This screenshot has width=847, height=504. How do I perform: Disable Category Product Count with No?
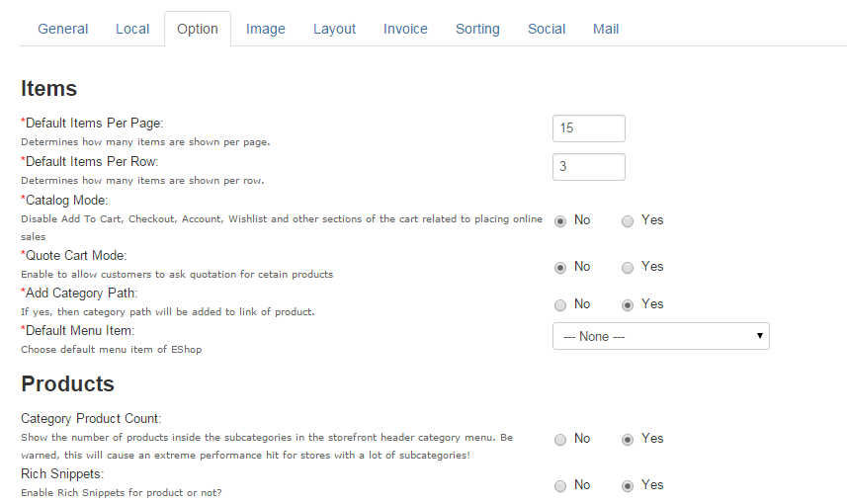pyautogui.click(x=560, y=440)
